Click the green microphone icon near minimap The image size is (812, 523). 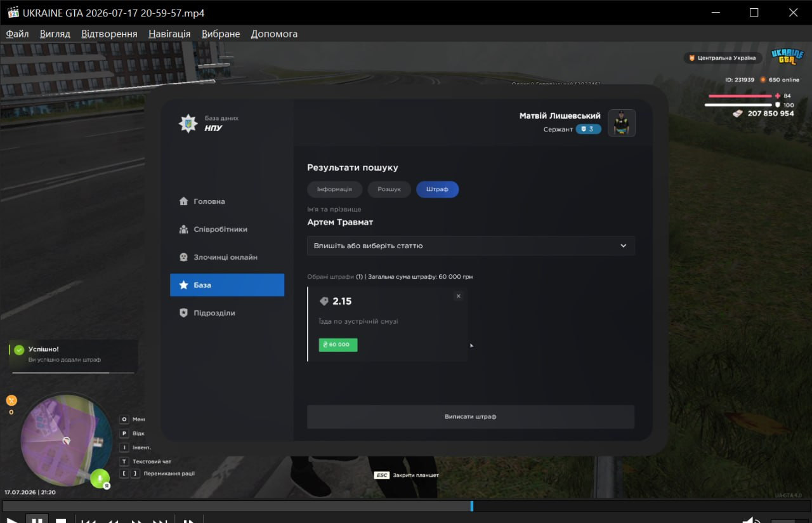[100, 478]
